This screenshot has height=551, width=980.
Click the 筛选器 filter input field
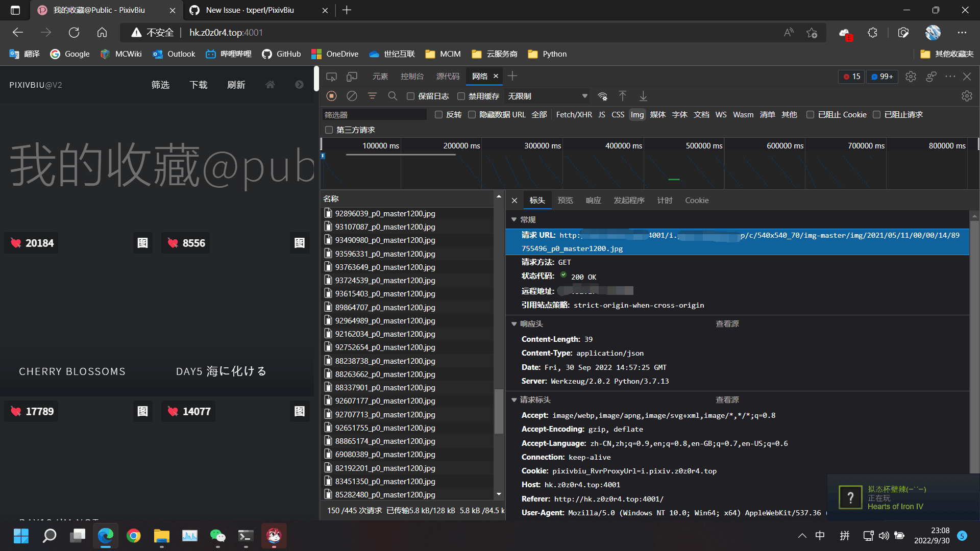(374, 115)
